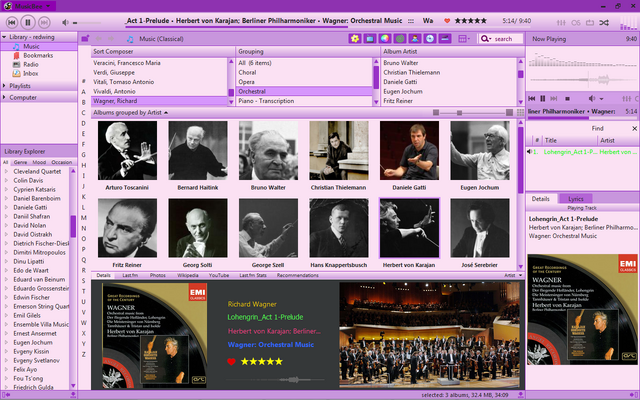640x400 pixels.
Task: Select Bookmarks in library tree
Action: (38, 56)
